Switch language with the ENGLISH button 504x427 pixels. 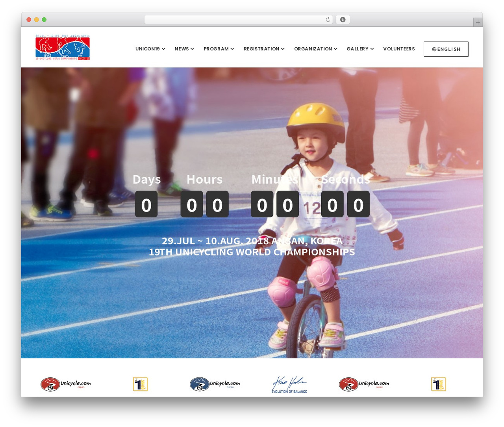(x=446, y=49)
